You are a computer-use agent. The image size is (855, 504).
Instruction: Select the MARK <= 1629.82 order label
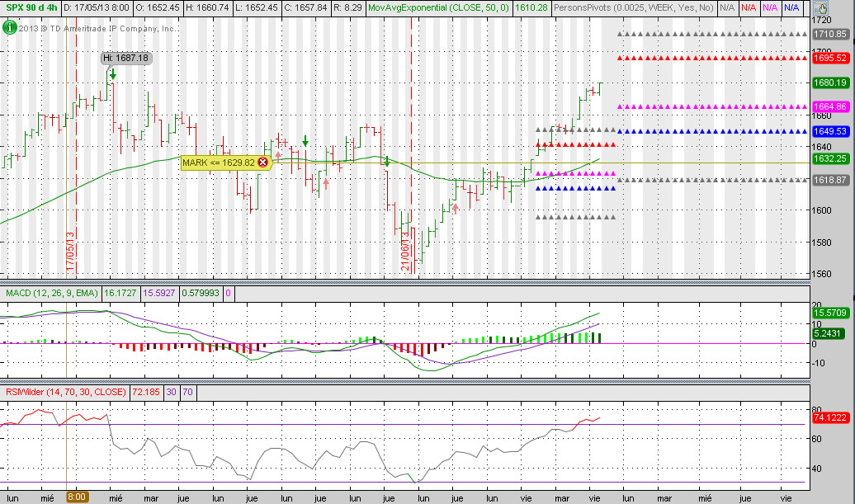219,163
